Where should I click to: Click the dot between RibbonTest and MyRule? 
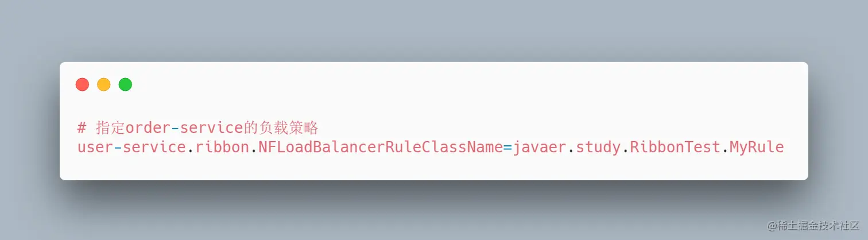[725, 152]
